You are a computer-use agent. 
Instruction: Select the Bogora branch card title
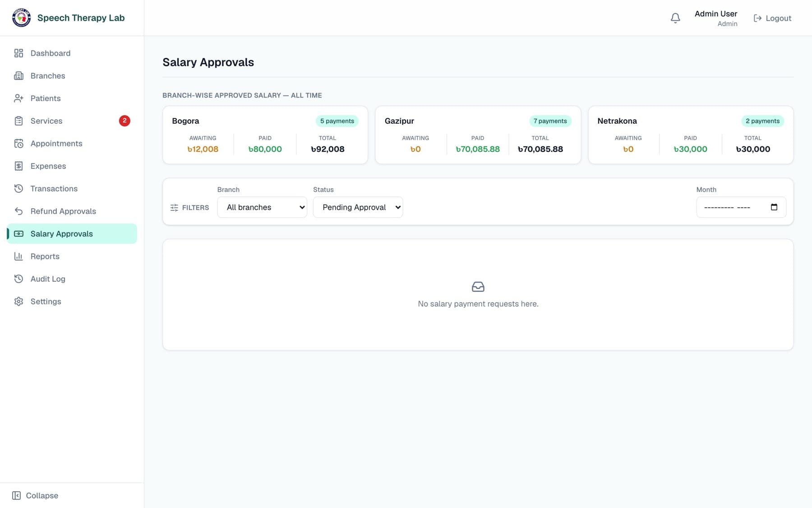point(185,121)
